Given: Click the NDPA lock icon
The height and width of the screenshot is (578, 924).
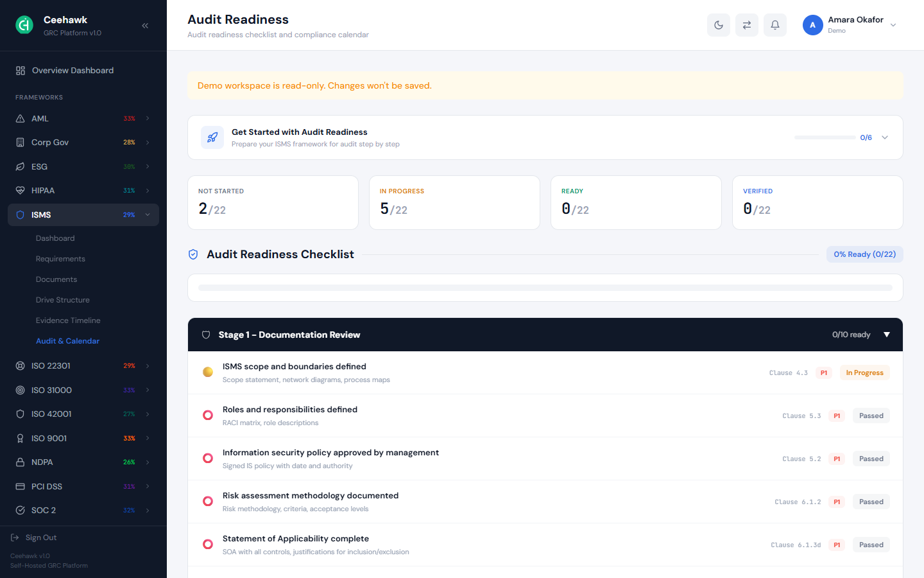Looking at the screenshot, I should click(x=20, y=462).
